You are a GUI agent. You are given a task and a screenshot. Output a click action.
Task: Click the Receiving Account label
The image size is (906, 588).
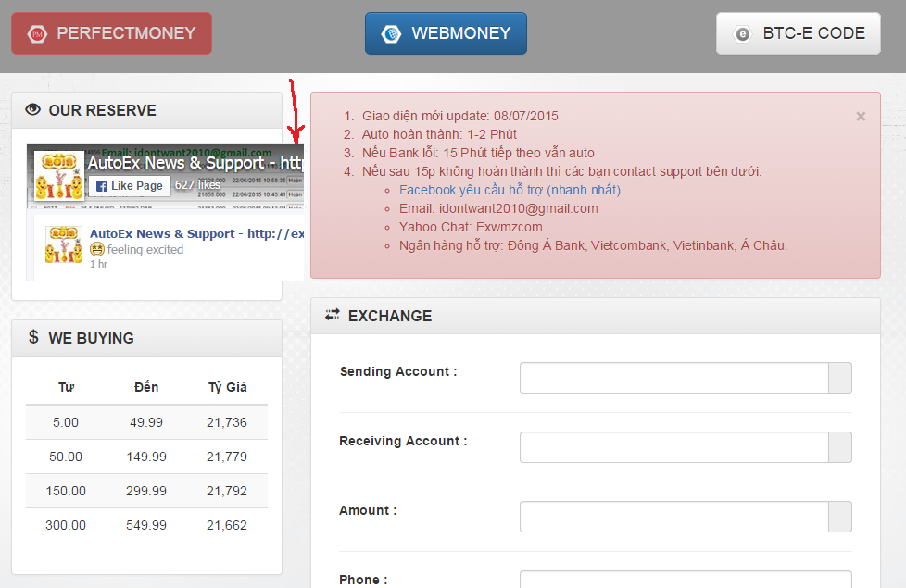coord(403,441)
